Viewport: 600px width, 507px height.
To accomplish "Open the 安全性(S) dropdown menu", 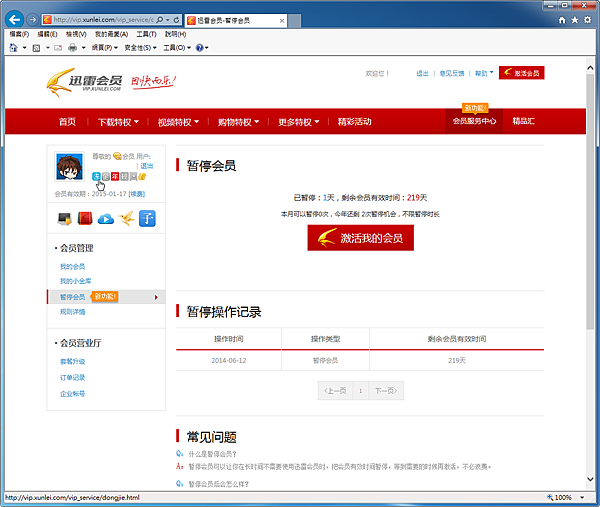I will tap(140, 48).
